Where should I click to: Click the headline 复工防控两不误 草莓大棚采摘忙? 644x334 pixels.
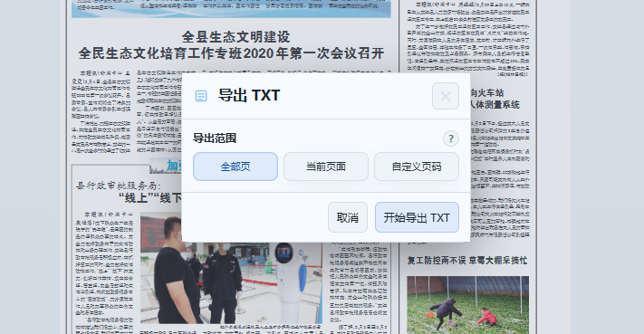467,261
